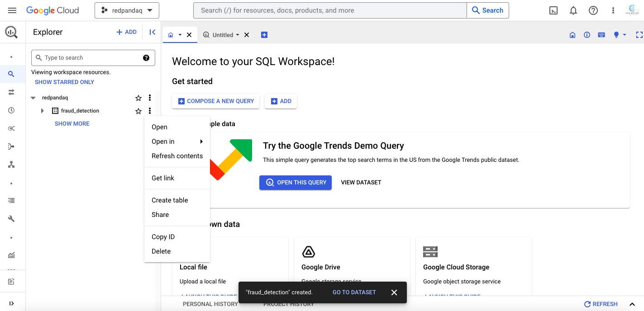Viewport: 644px width, 311px height.
Task: Focus the top resource search field
Action: [330, 10]
